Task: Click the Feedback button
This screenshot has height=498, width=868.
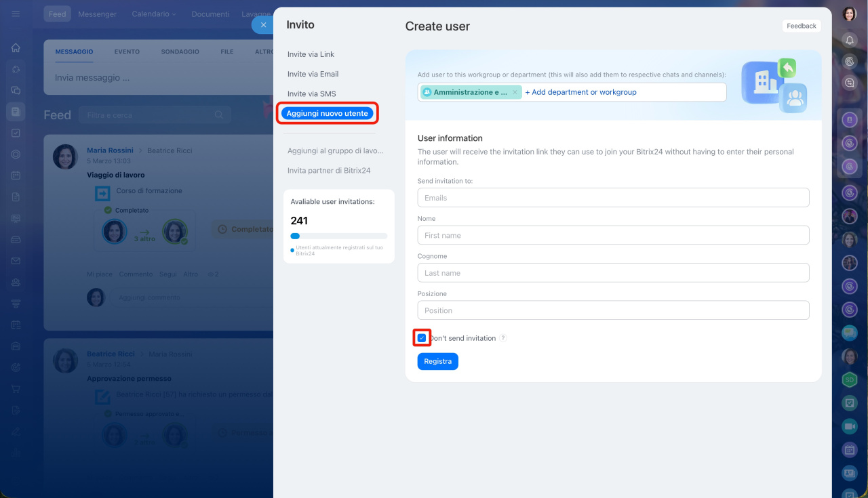Action: click(x=801, y=26)
